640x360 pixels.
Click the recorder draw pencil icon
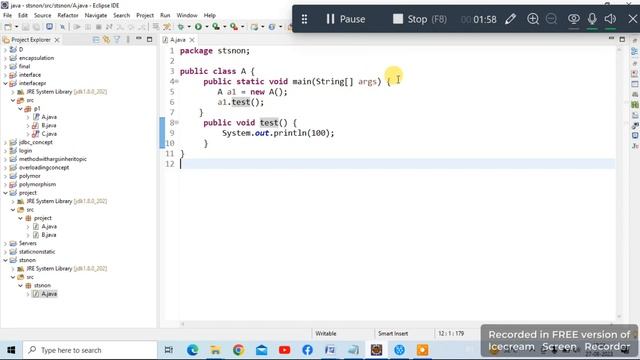[x=510, y=19]
